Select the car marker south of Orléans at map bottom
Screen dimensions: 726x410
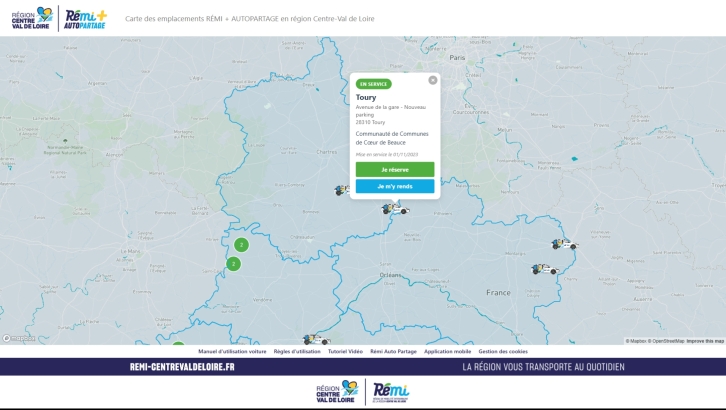pyautogui.click(x=316, y=340)
